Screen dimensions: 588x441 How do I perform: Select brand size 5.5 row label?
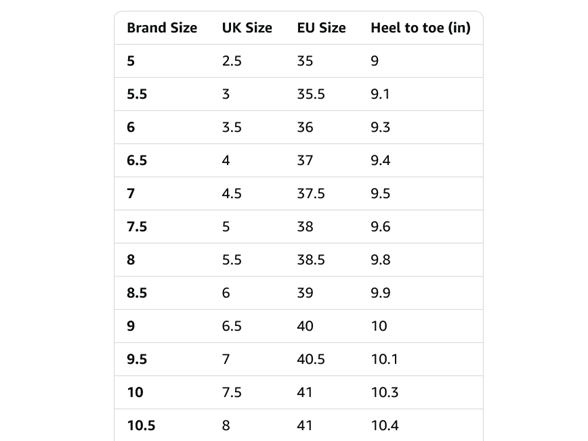[x=137, y=94]
